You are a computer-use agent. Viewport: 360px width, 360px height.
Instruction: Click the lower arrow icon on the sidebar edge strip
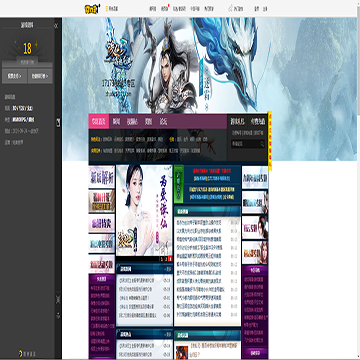tap(58, 314)
